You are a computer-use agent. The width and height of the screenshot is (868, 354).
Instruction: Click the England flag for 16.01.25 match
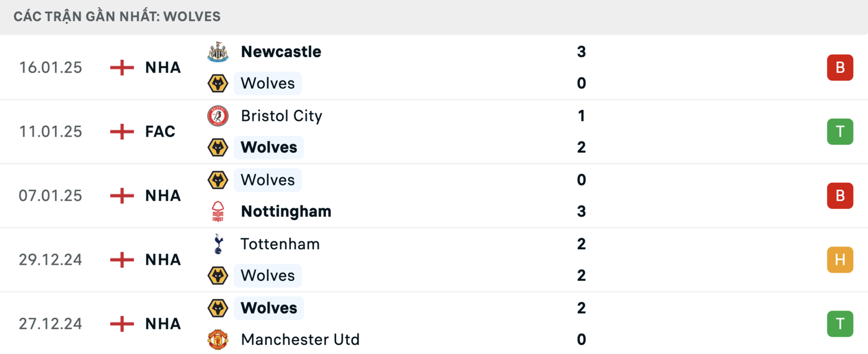(x=122, y=68)
